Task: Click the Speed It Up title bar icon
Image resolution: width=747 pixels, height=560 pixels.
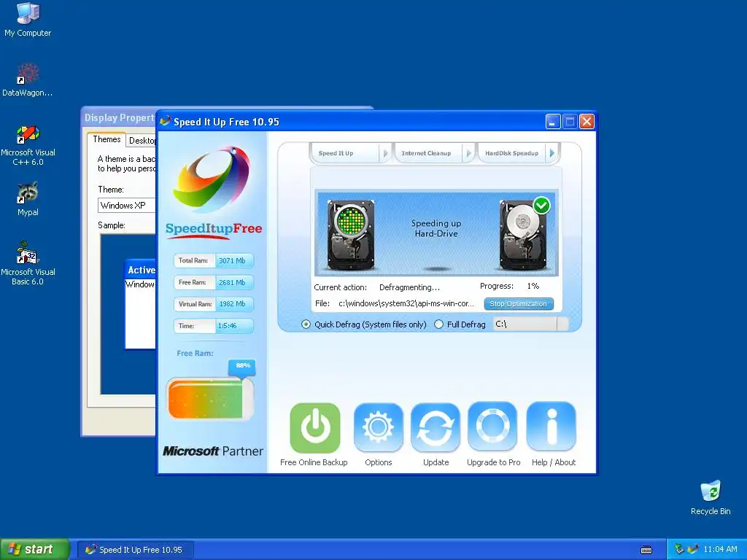Action: coord(166,122)
